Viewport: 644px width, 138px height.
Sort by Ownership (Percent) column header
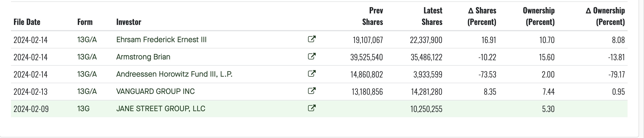coord(539,16)
